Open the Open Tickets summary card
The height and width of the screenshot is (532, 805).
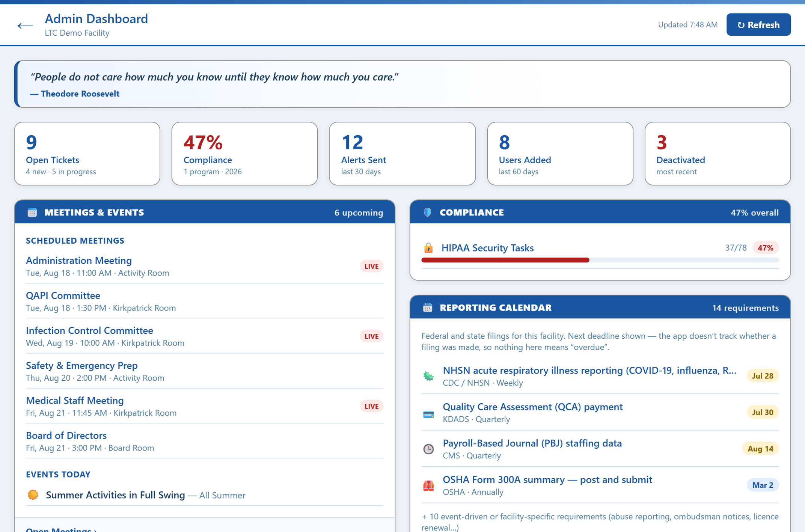pos(87,154)
